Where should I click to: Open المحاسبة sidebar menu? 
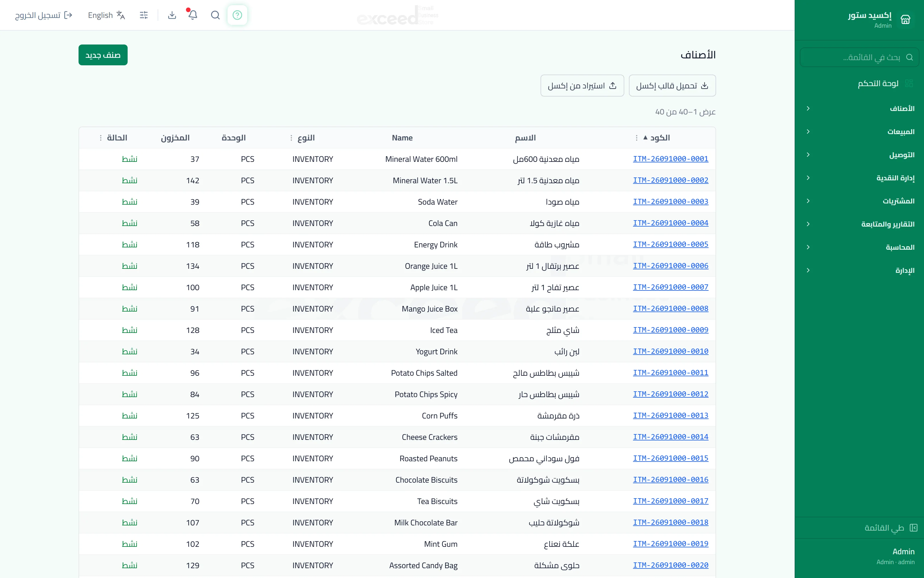[860, 247]
